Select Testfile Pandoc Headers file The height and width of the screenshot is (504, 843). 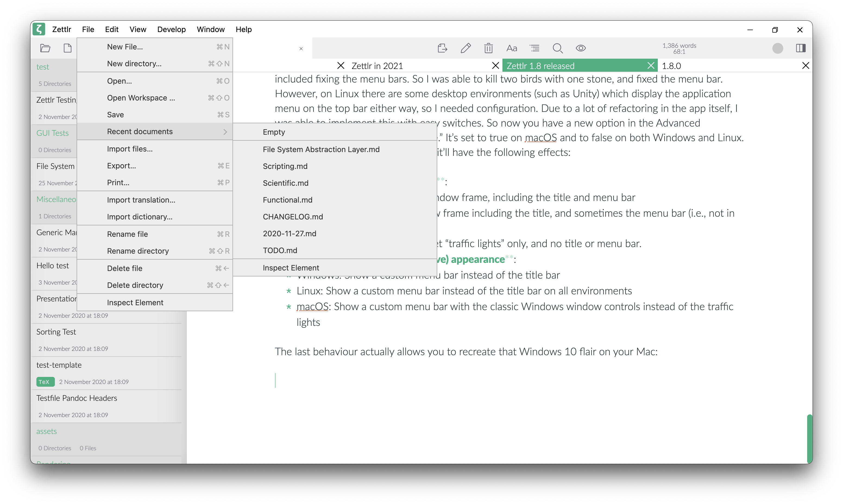(x=106, y=406)
